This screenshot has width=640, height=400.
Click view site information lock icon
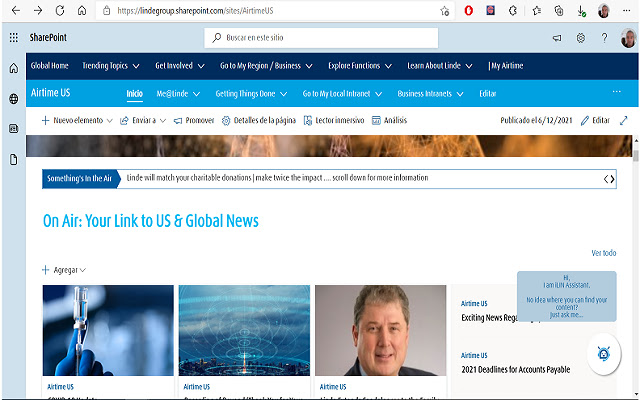tap(107, 11)
